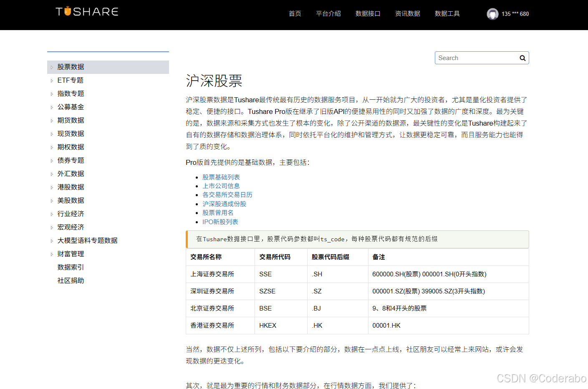Click the search magnifier icon

coord(522,58)
